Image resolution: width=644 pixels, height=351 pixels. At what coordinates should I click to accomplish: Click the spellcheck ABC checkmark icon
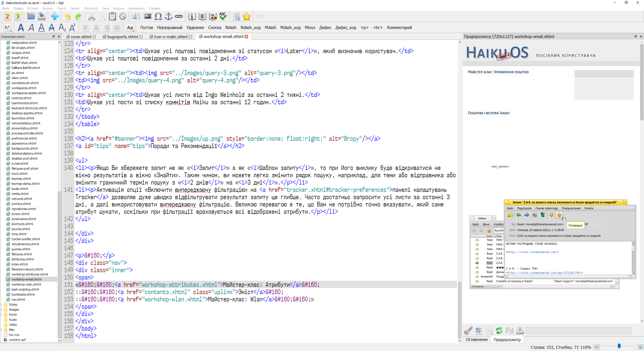click(x=223, y=17)
